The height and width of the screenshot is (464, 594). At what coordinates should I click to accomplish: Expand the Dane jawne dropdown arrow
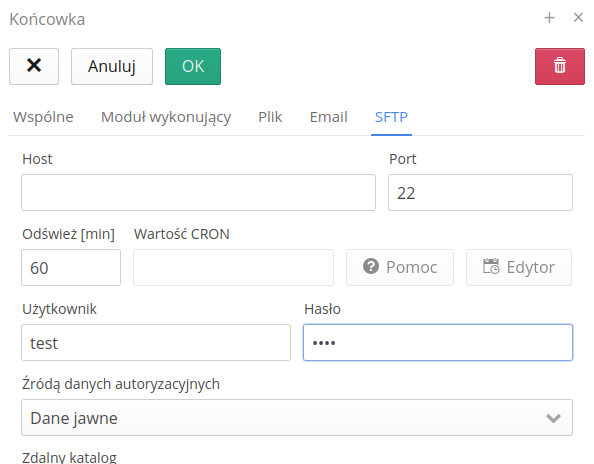tap(553, 418)
